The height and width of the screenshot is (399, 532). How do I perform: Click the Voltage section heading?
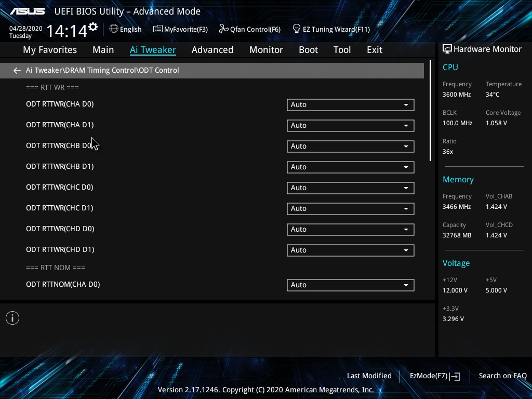[456, 263]
